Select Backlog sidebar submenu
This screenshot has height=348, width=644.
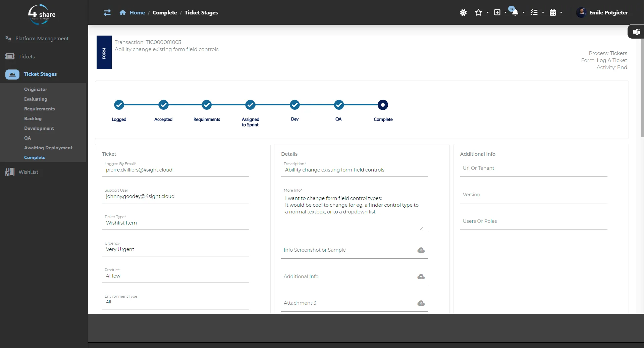(x=33, y=118)
